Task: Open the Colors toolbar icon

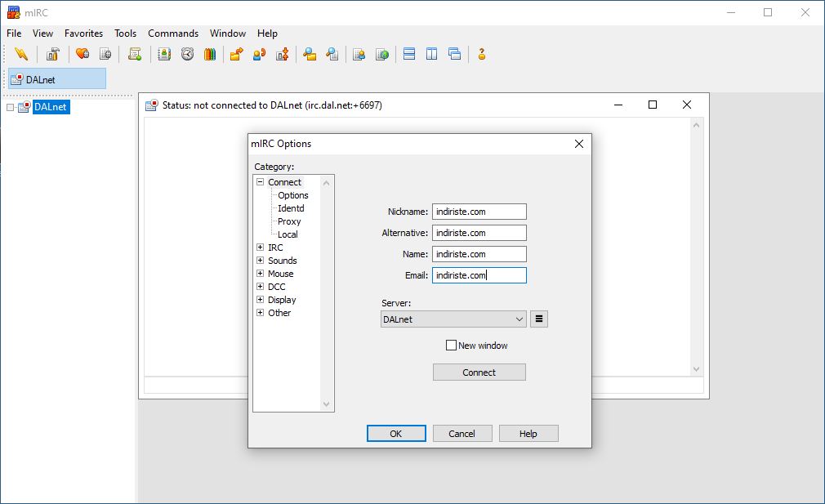Action: point(210,54)
